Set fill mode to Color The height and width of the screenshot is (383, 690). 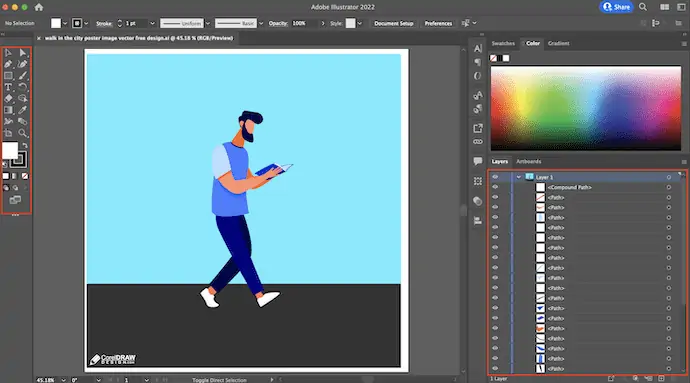pos(6,176)
